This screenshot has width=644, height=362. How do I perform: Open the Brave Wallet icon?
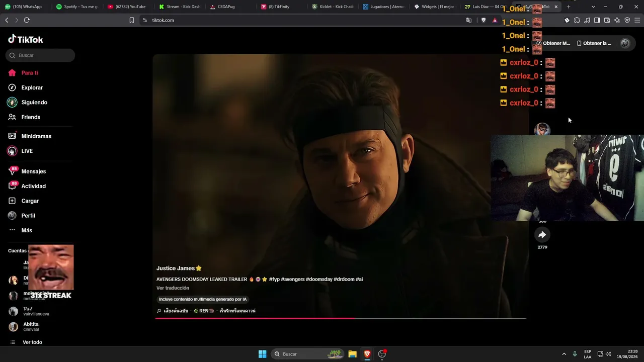tap(607, 20)
